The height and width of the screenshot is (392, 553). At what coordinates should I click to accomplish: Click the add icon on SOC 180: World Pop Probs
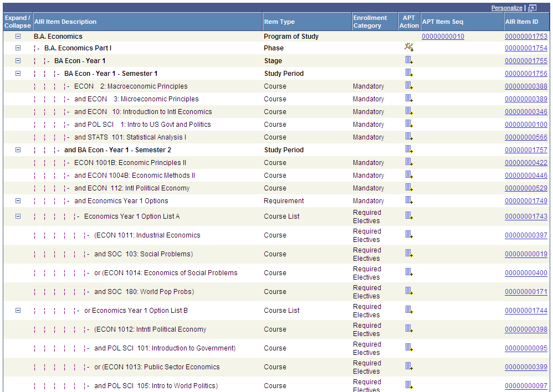coord(409,291)
